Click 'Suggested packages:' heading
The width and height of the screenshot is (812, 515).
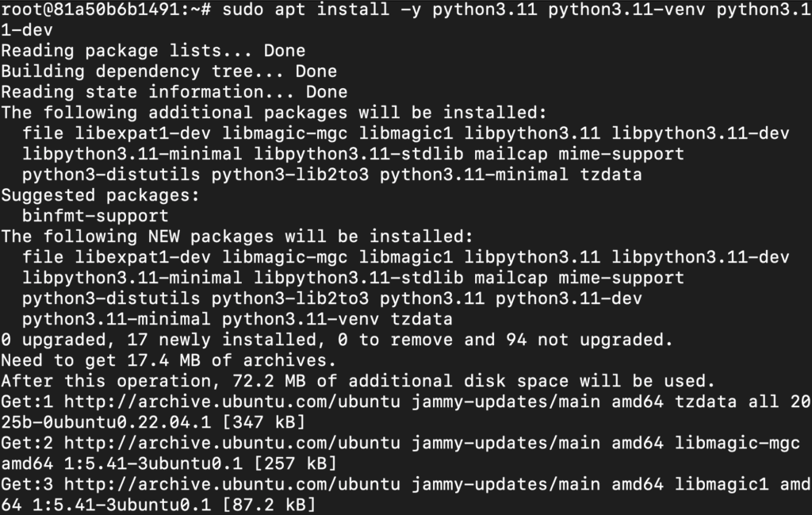click(101, 195)
